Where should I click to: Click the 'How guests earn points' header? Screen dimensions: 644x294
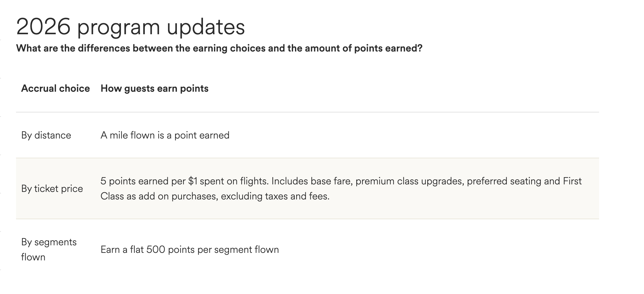coord(155,89)
